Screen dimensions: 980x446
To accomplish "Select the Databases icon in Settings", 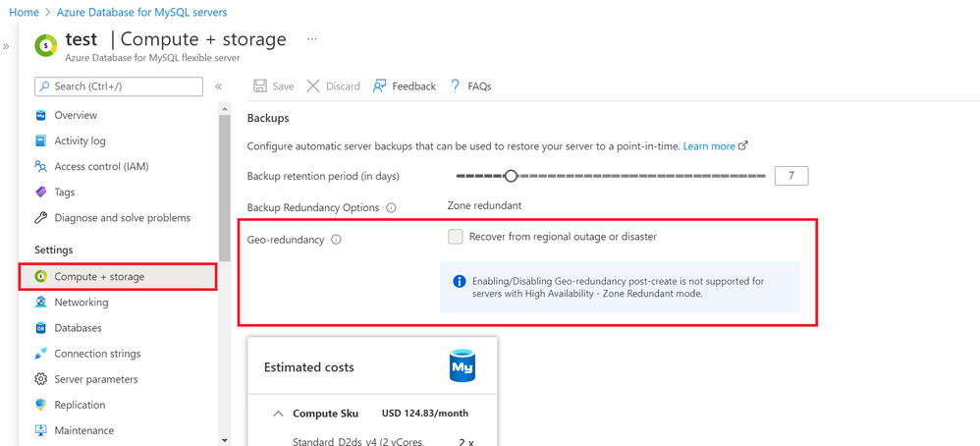I will click(x=40, y=328).
